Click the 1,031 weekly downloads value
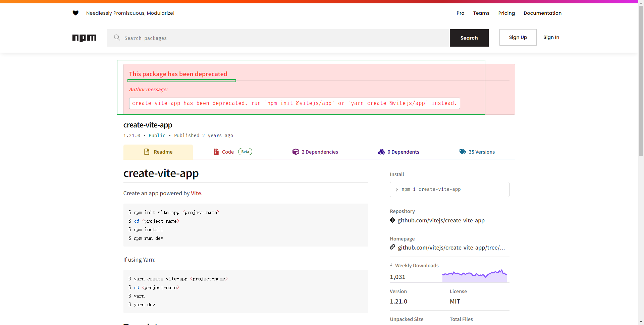Viewport: 644px width, 325px height. pyautogui.click(x=397, y=277)
